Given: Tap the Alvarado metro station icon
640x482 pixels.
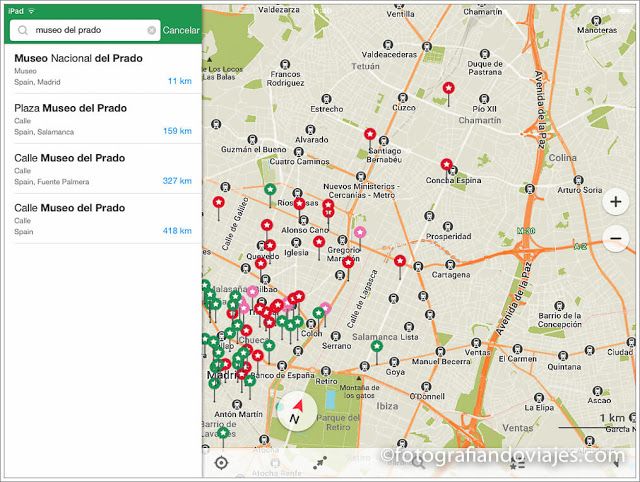Looking at the screenshot, I should (311, 130).
